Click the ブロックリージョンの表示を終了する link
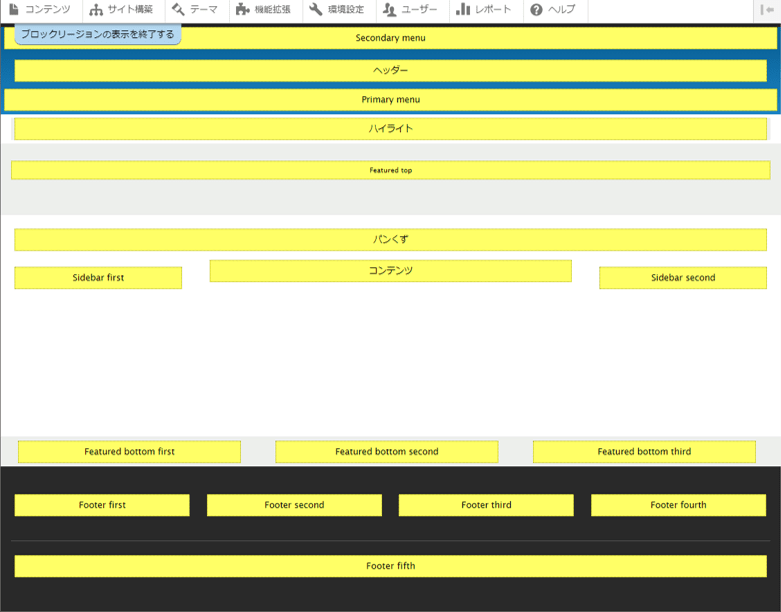 [97, 35]
